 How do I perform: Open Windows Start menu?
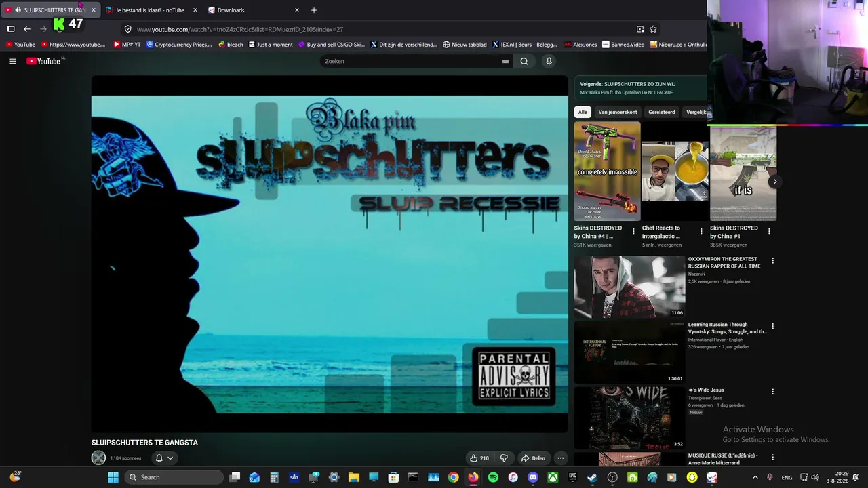(113, 477)
